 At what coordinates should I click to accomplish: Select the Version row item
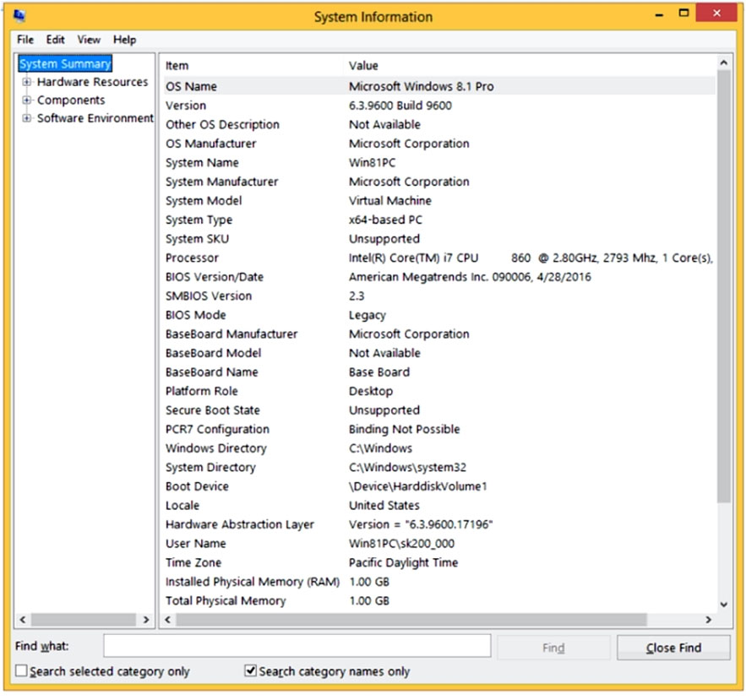pos(186,106)
